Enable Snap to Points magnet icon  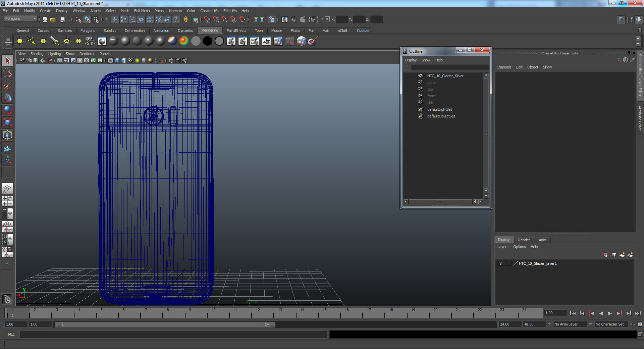[224, 19]
